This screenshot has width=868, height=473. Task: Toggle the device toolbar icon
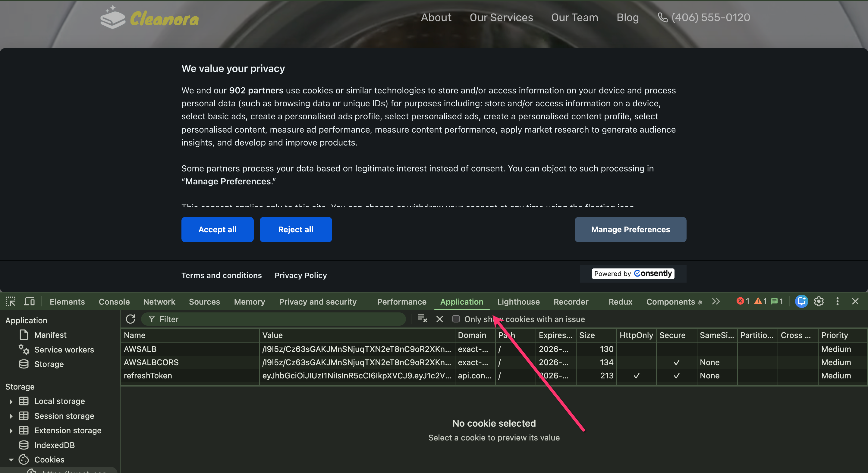click(29, 302)
